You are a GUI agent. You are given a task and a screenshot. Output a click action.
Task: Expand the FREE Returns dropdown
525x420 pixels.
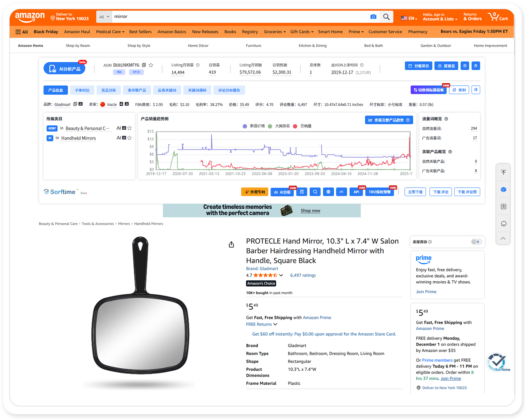click(x=261, y=324)
